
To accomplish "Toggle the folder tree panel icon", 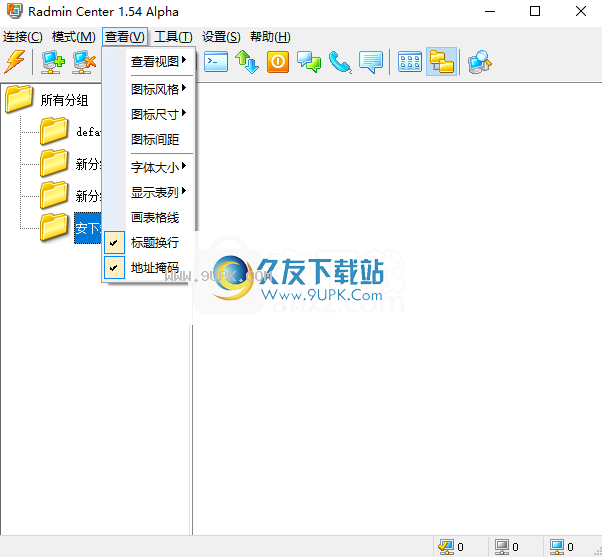I will [442, 62].
